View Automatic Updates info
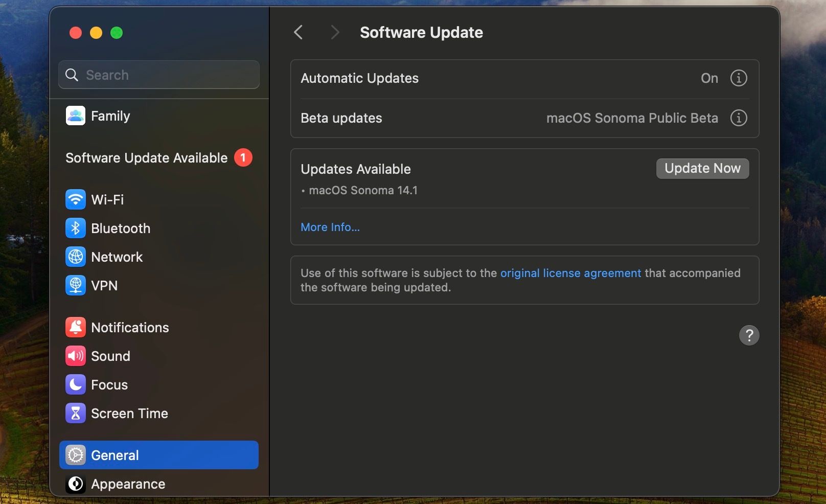Image resolution: width=826 pixels, height=504 pixels. (738, 78)
